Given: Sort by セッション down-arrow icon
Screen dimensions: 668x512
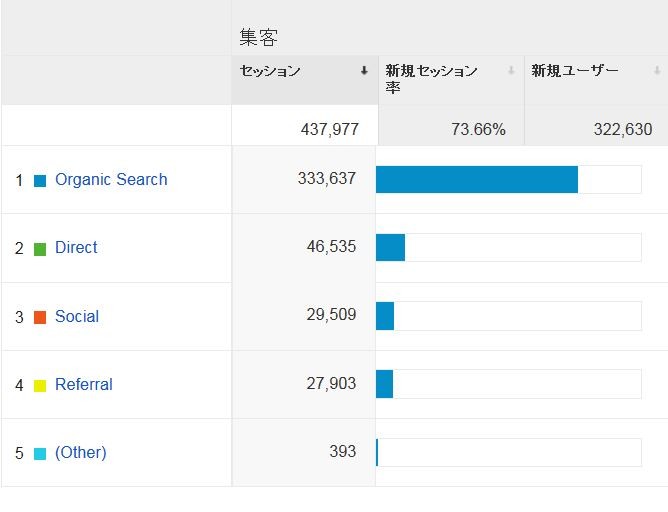Looking at the screenshot, I should pos(364,71).
